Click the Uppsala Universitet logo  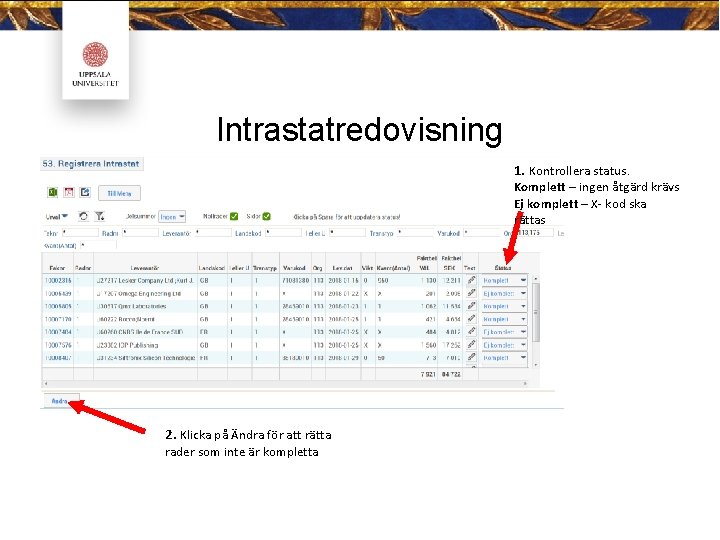(96, 64)
